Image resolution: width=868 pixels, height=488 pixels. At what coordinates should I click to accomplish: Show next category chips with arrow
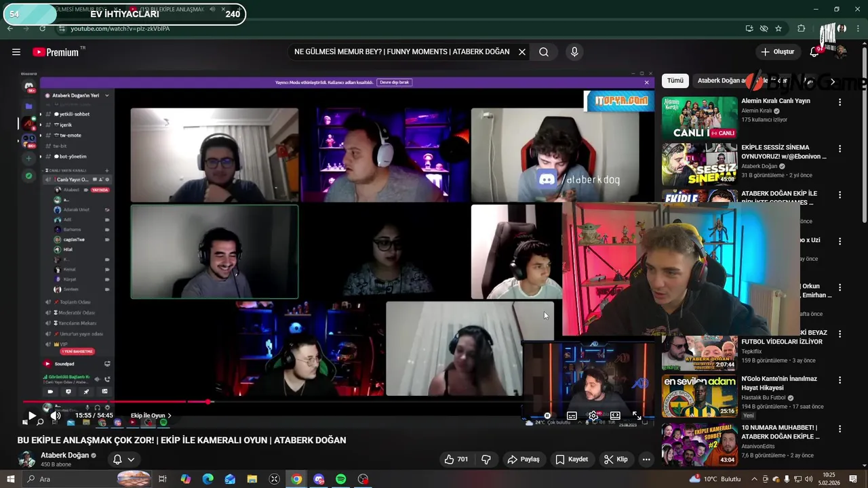[833, 81]
